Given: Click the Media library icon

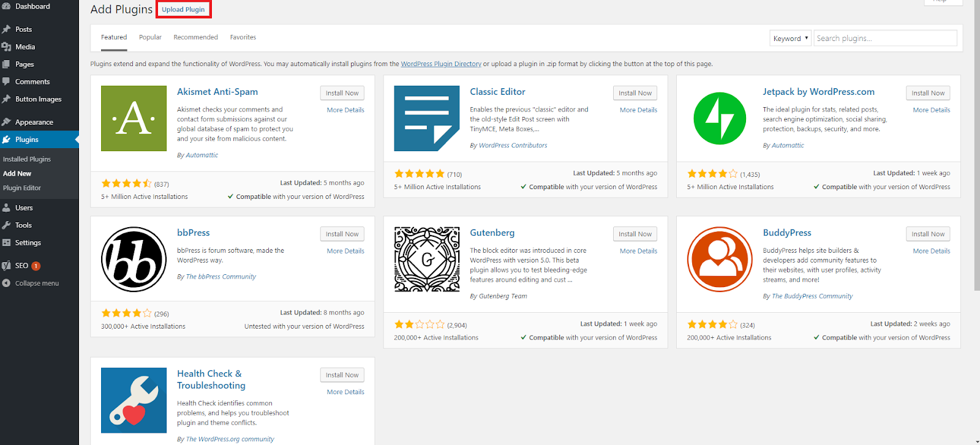Looking at the screenshot, I should pos(6,47).
